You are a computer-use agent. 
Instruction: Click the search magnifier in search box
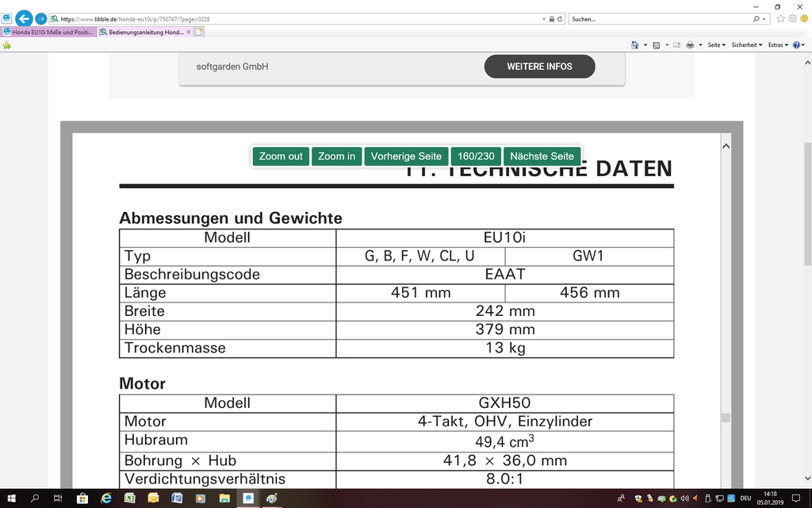coord(756,19)
